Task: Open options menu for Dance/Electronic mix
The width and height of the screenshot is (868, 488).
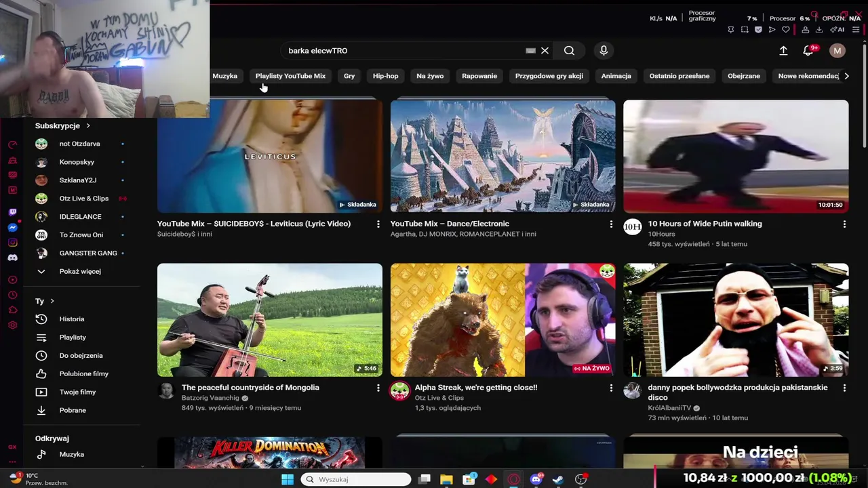Action: coord(611,224)
